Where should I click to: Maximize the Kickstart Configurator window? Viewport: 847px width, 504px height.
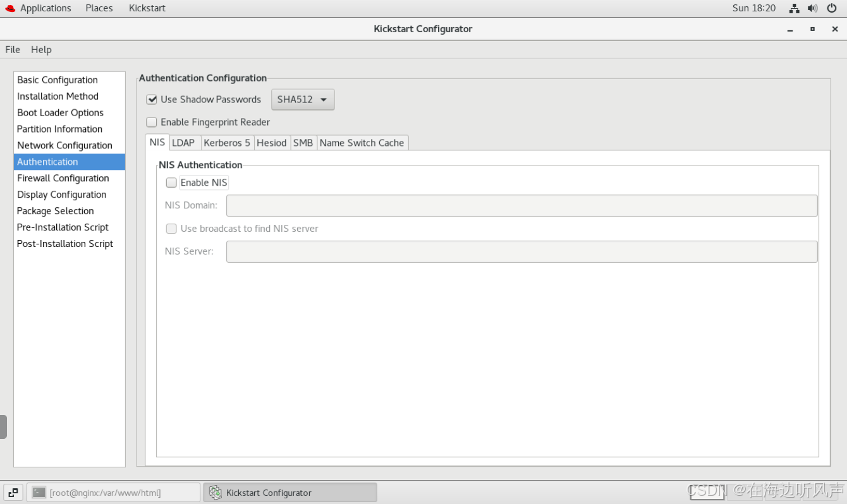[812, 29]
